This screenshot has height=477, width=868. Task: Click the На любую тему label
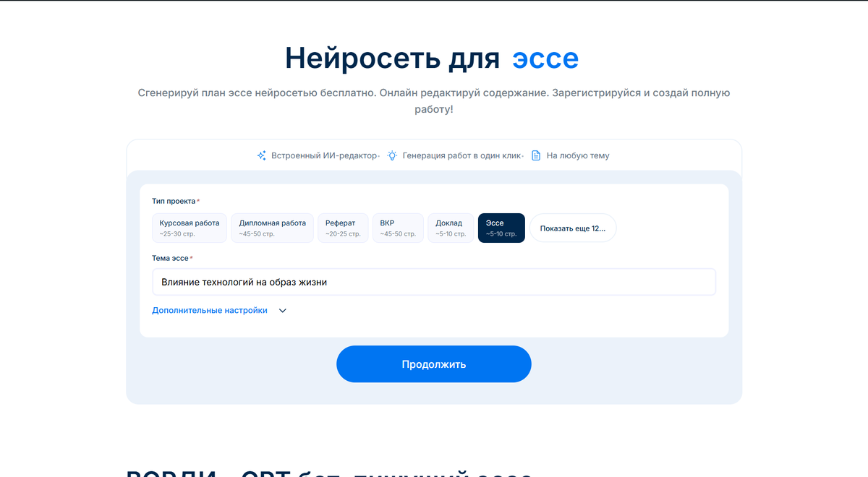[x=578, y=155]
